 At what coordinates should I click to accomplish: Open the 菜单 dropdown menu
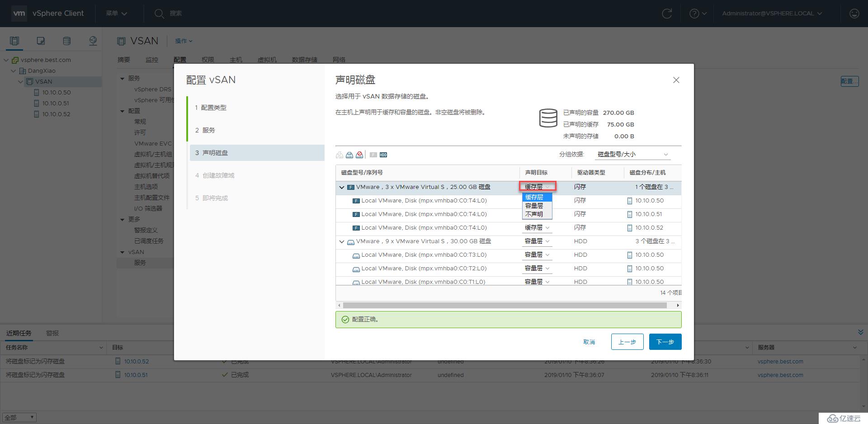pyautogui.click(x=117, y=14)
